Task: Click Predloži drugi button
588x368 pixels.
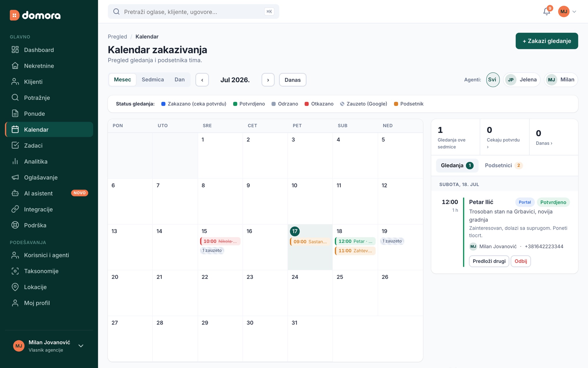Action: coord(489,261)
